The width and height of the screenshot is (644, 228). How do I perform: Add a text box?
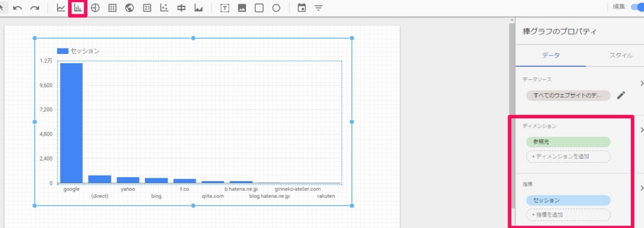point(225,8)
